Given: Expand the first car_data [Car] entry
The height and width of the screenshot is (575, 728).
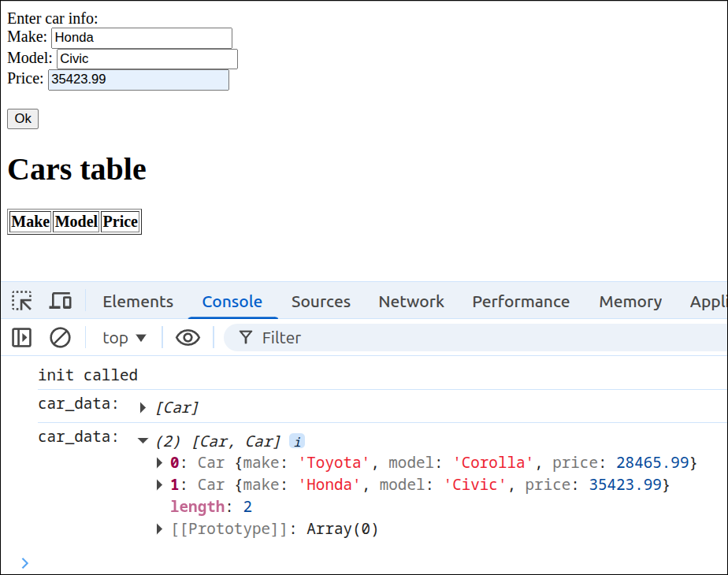Looking at the screenshot, I should (143, 407).
